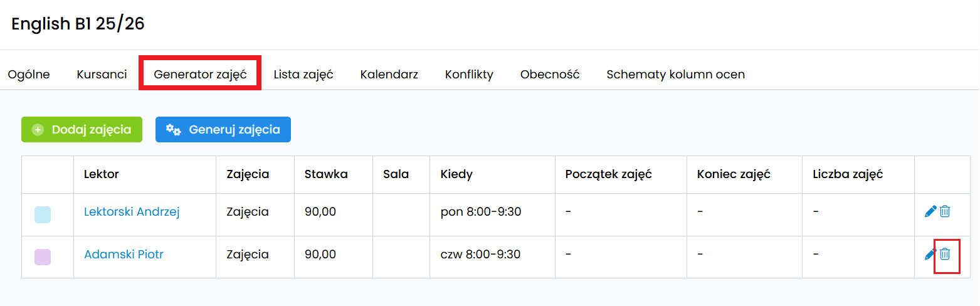980x306 pixels.
Task: Select the Generator zajęć tab
Action: point(200,75)
